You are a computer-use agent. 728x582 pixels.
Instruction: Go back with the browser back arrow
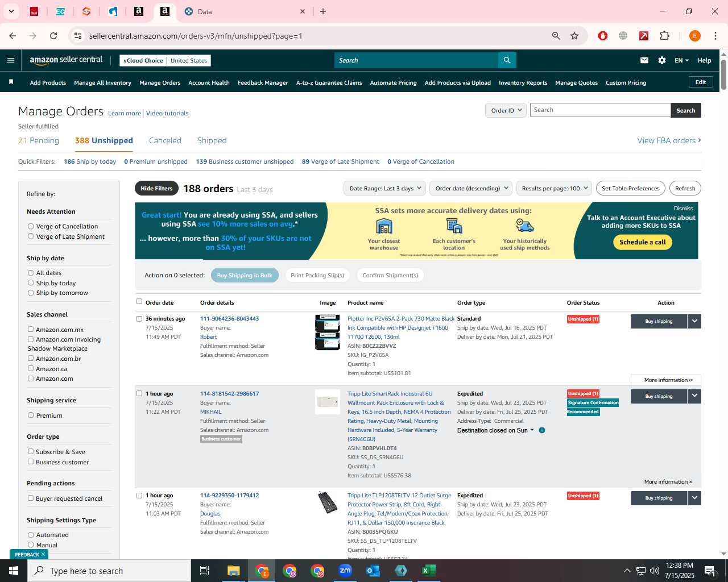coord(13,36)
